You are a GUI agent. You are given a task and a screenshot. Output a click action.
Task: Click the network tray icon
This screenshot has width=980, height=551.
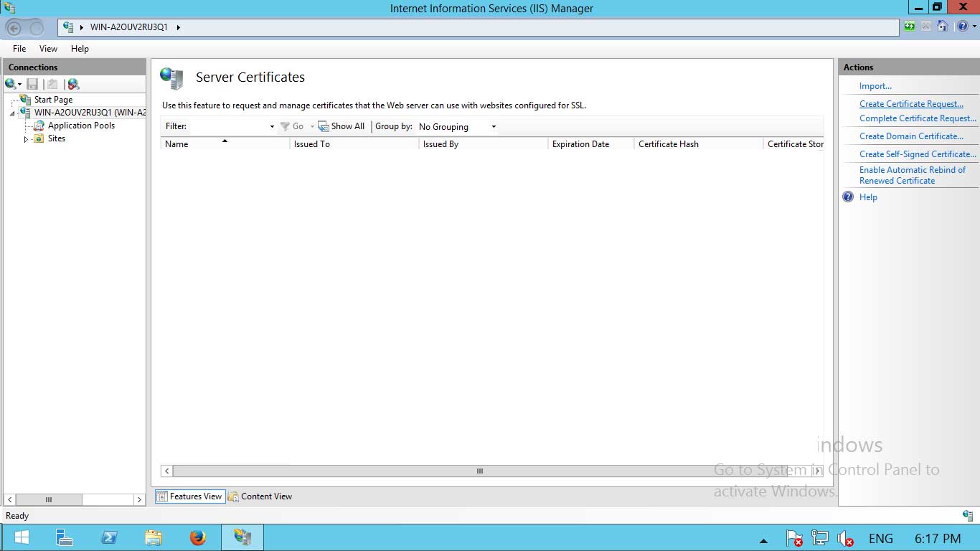pyautogui.click(x=819, y=538)
